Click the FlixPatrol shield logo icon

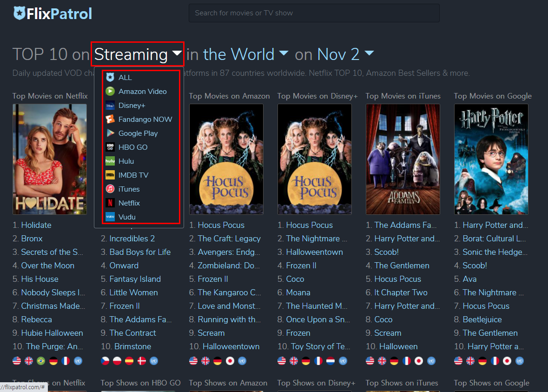coord(19,13)
